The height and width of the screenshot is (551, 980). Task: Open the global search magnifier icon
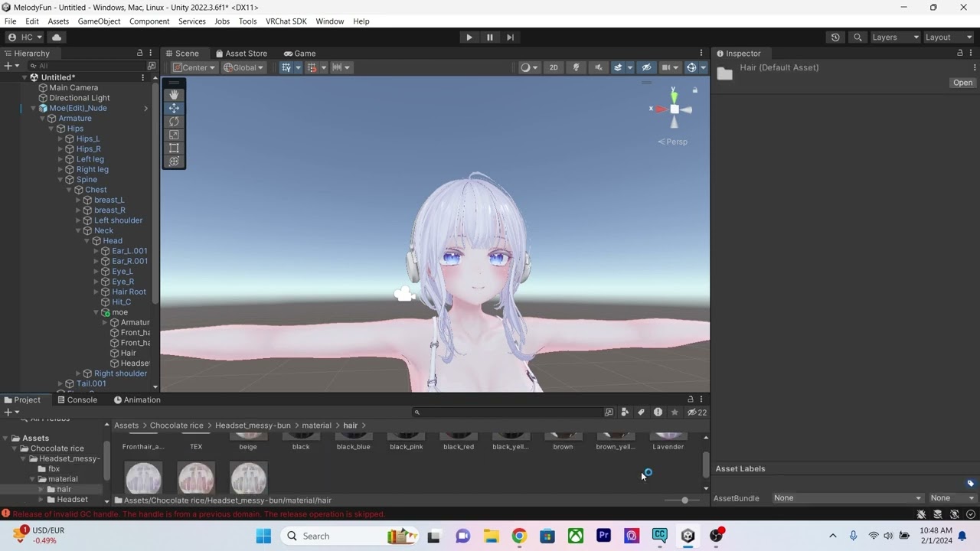[x=857, y=37]
